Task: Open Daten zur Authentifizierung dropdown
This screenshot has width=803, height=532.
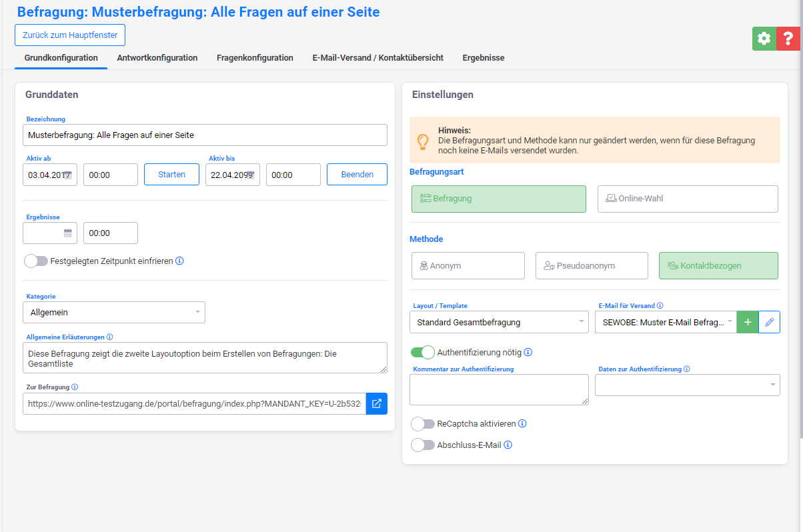Action: tap(688, 385)
